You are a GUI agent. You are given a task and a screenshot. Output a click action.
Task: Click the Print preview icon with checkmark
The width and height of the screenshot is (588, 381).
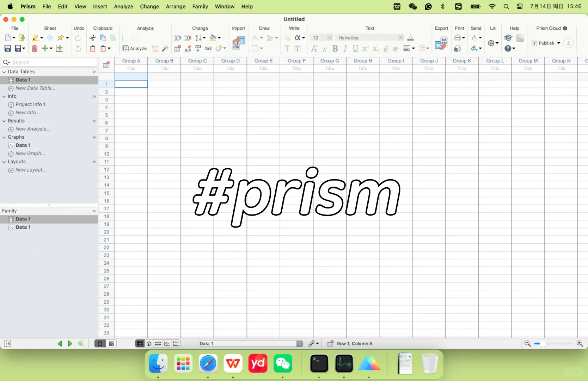click(x=458, y=48)
